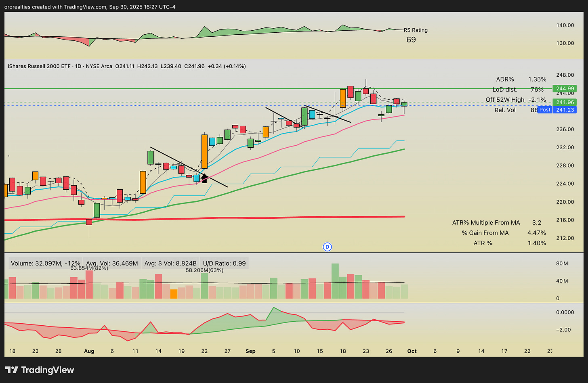Click the Rel. Vol stat label
The height and width of the screenshot is (383, 588).
(505, 110)
